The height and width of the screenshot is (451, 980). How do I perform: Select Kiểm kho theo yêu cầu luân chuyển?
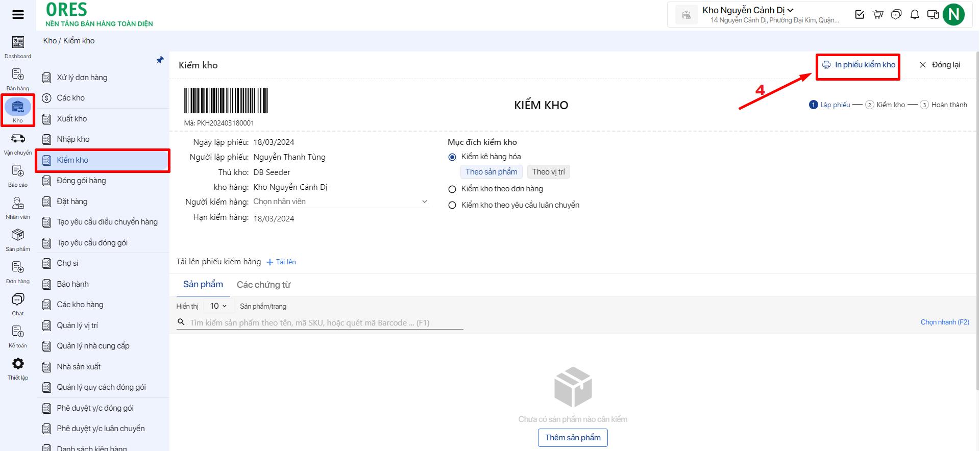tap(452, 205)
